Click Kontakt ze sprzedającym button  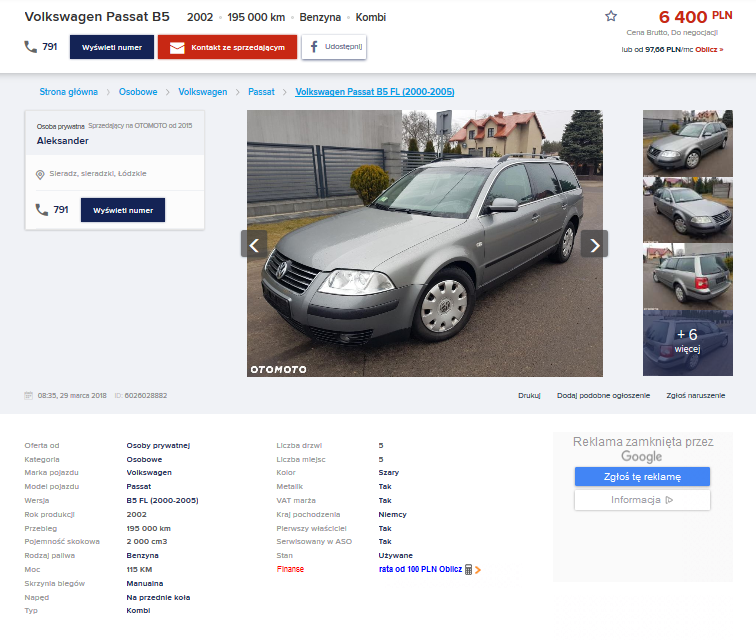(227, 47)
